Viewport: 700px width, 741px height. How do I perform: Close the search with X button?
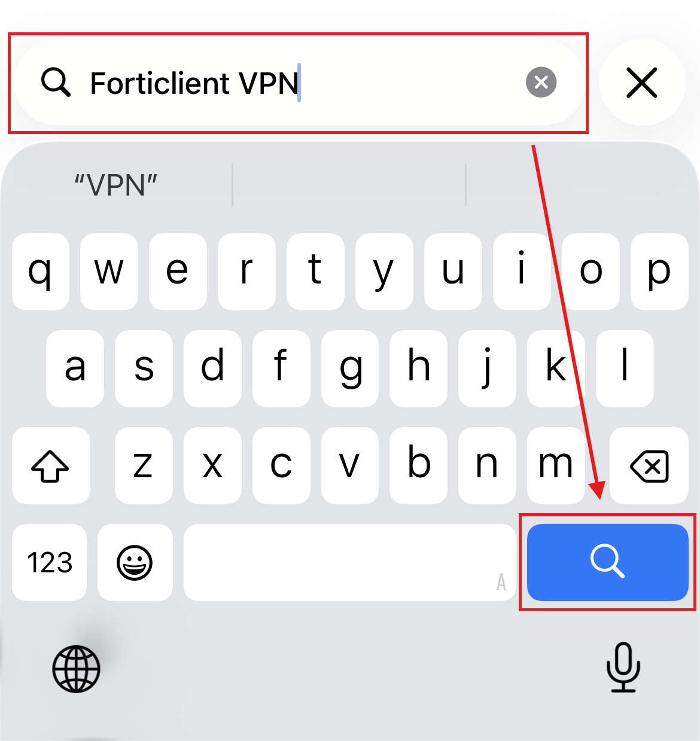pos(642,83)
